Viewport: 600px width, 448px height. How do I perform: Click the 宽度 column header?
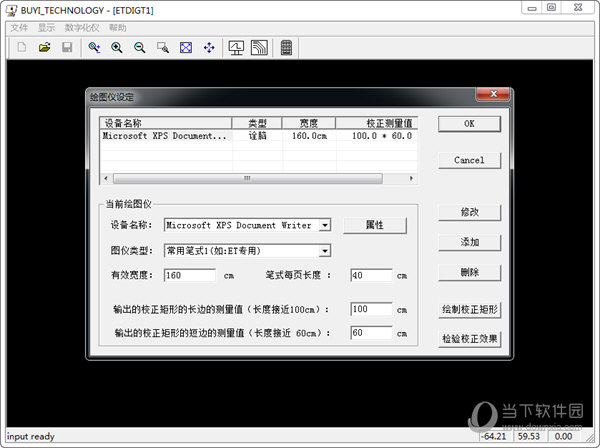coord(309,123)
